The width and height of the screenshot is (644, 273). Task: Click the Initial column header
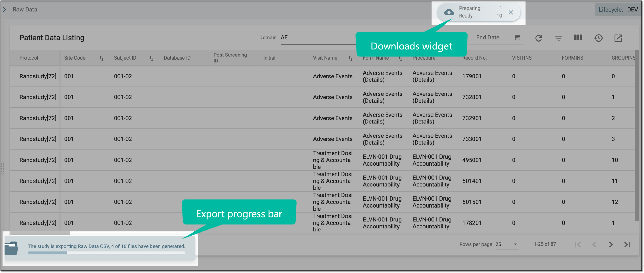[269, 58]
